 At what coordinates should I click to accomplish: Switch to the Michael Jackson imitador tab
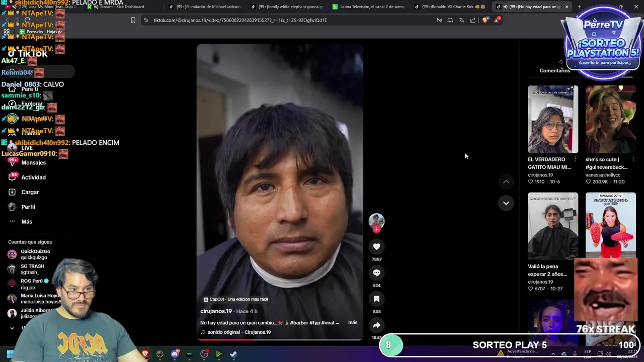click(x=204, y=7)
